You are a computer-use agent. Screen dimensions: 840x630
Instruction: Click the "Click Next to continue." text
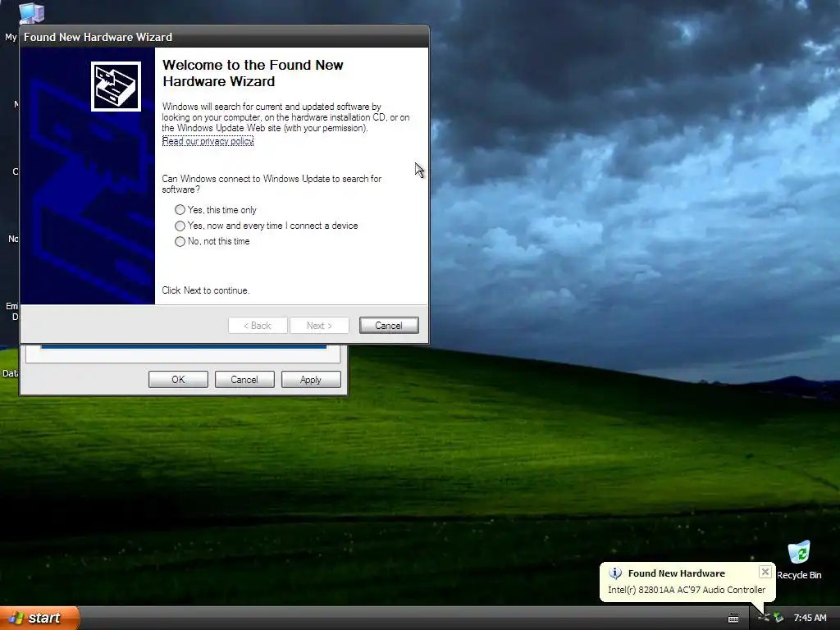click(x=206, y=290)
